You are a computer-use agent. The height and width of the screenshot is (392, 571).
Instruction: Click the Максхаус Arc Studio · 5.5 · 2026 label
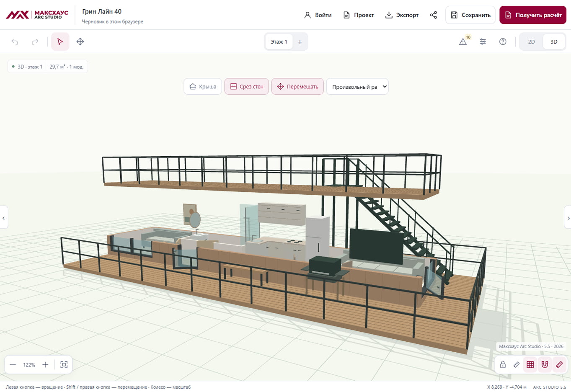[x=531, y=346]
